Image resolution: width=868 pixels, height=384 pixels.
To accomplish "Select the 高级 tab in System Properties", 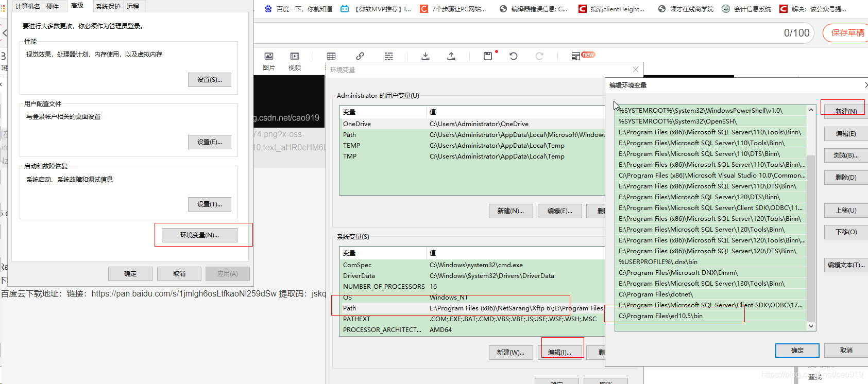I will (77, 6).
